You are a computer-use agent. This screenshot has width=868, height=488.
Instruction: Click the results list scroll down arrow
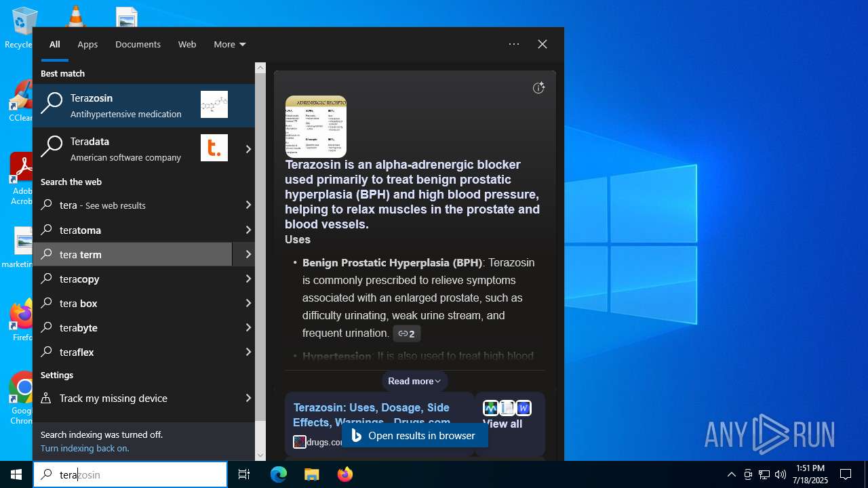coord(260,455)
